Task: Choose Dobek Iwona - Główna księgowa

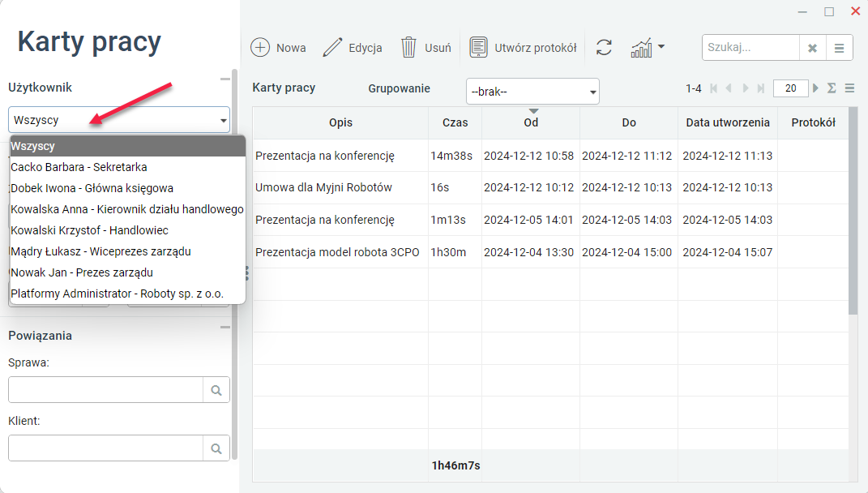Action: [x=127, y=188]
